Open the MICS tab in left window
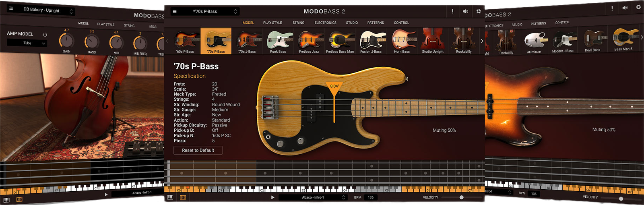Image resolution: width=644 pixels, height=205 pixels. click(x=153, y=27)
